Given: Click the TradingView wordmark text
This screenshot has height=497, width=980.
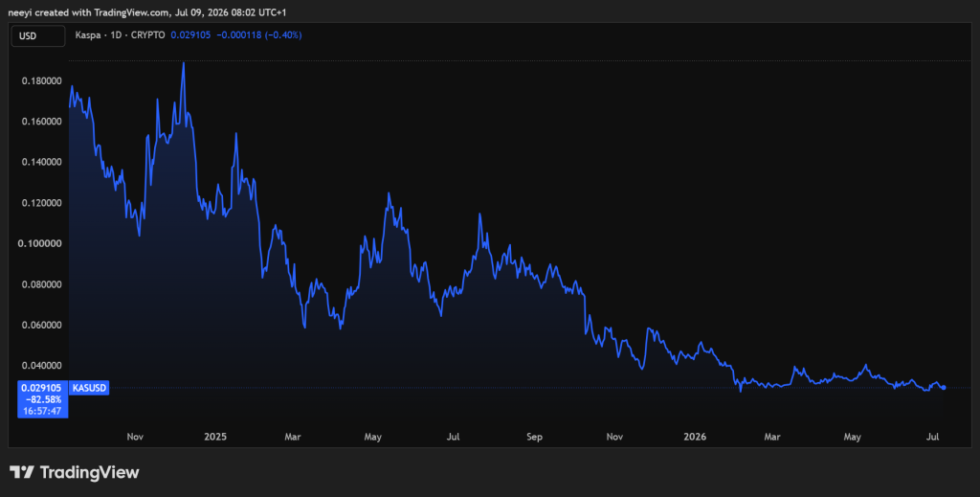Looking at the screenshot, I should point(89,473).
